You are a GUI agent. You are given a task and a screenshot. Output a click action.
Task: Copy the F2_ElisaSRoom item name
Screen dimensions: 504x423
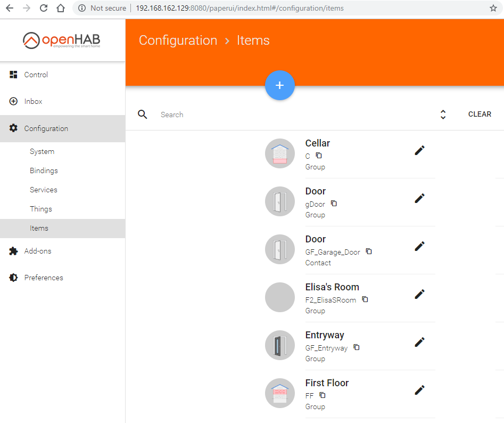tap(365, 299)
